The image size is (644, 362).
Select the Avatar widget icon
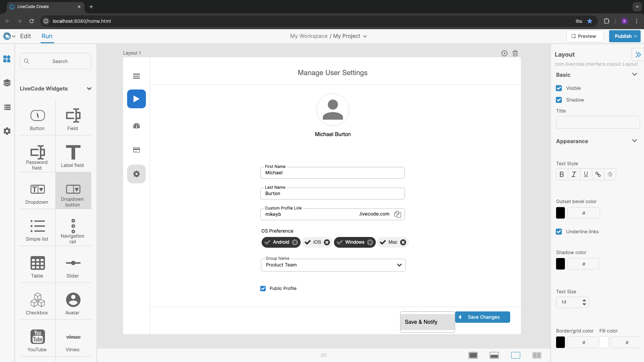(x=73, y=300)
